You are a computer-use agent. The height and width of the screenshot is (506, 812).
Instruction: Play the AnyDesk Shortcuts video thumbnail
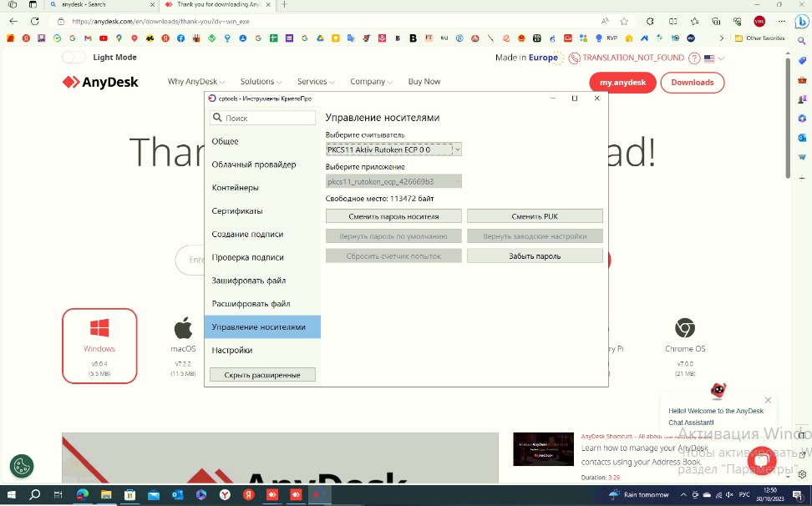(543, 449)
